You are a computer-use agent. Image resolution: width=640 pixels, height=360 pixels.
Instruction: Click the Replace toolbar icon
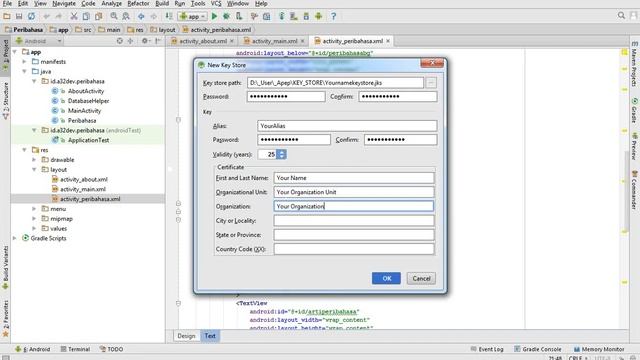126,16
